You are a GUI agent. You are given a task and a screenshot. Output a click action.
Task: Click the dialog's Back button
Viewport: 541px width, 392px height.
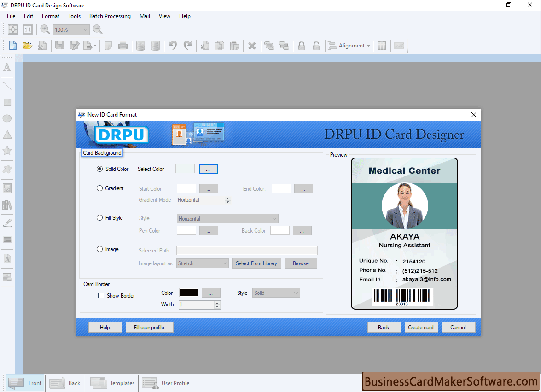click(384, 328)
